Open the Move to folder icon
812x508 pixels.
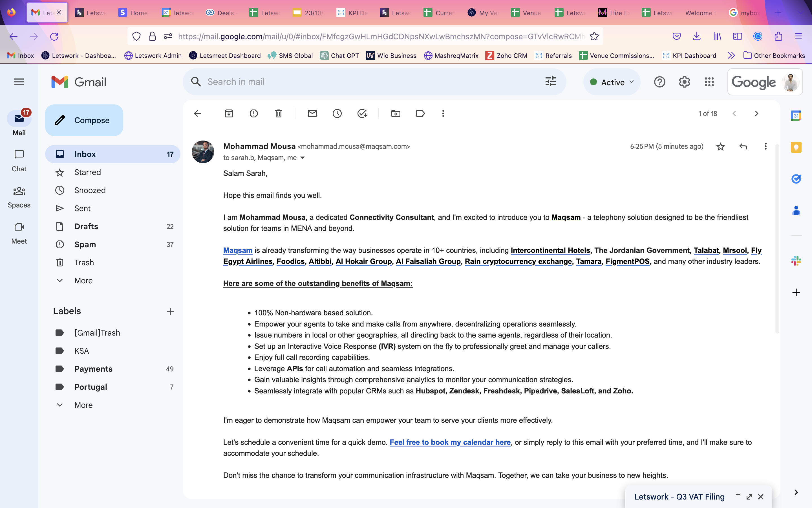click(396, 113)
